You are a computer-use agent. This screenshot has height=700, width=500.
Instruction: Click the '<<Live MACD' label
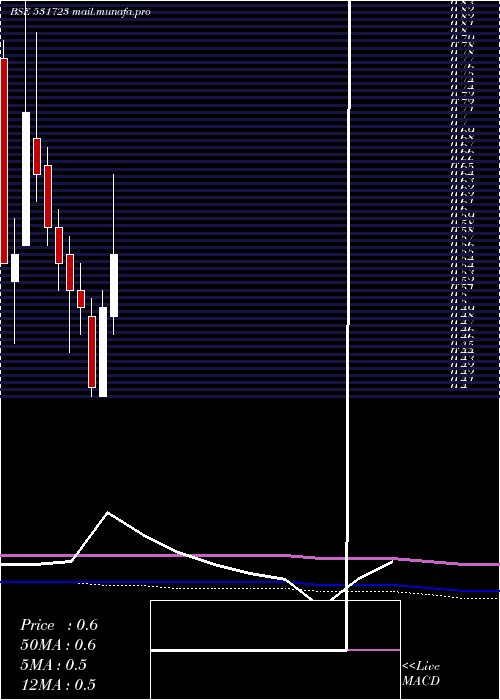click(421, 674)
